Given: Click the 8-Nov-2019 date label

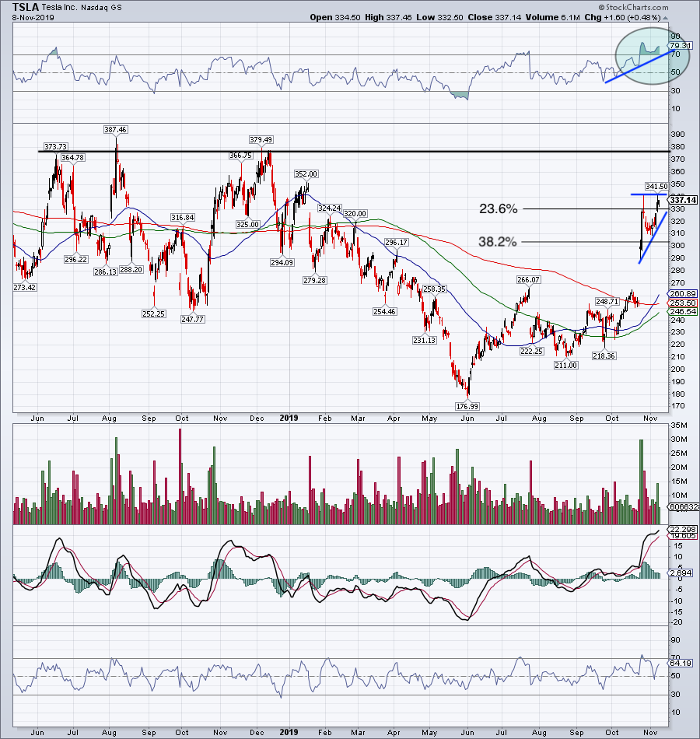Looking at the screenshot, I should tap(33, 18).
